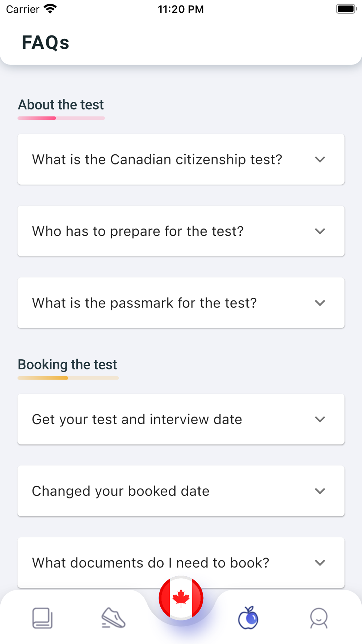362x644 pixels.
Task: Tap the running shoe practice icon
Action: click(113, 618)
